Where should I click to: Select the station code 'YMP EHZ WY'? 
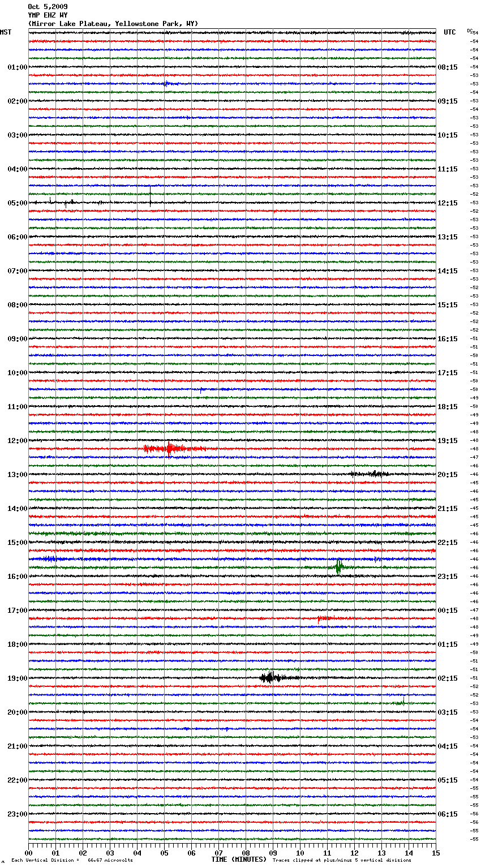48,15
